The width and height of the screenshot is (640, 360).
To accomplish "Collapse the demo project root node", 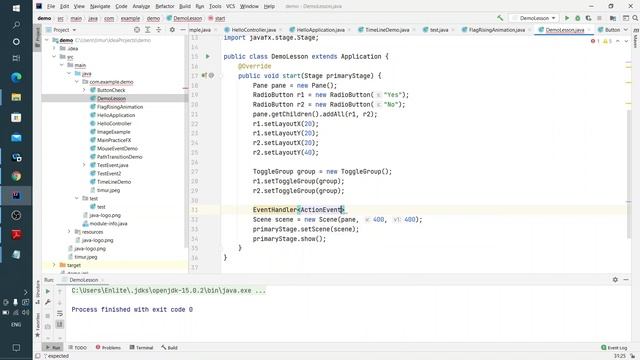I will (x=47, y=40).
